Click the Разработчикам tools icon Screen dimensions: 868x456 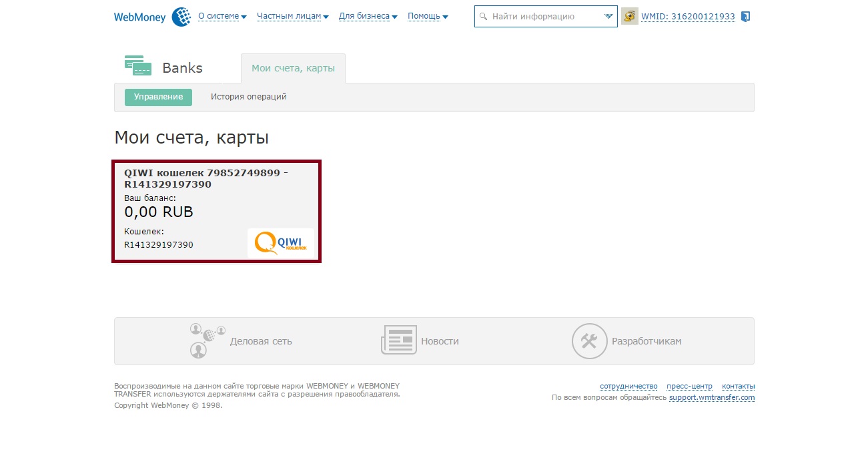click(x=589, y=341)
